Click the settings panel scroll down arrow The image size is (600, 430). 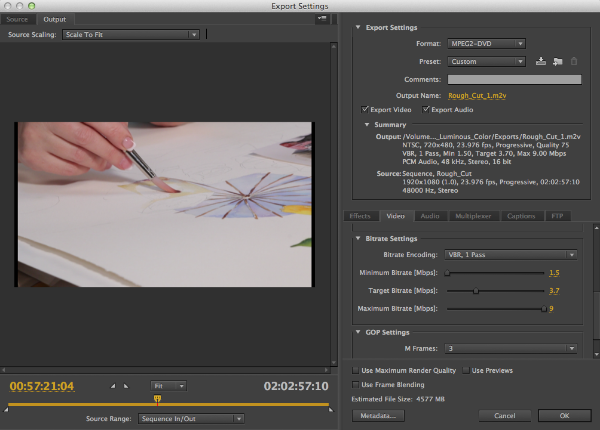click(596, 355)
